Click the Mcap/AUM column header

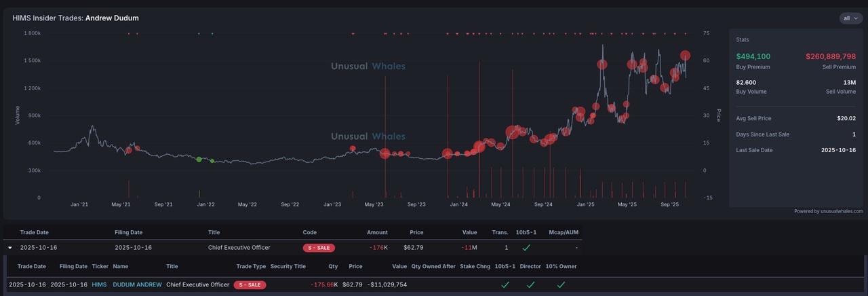point(564,232)
